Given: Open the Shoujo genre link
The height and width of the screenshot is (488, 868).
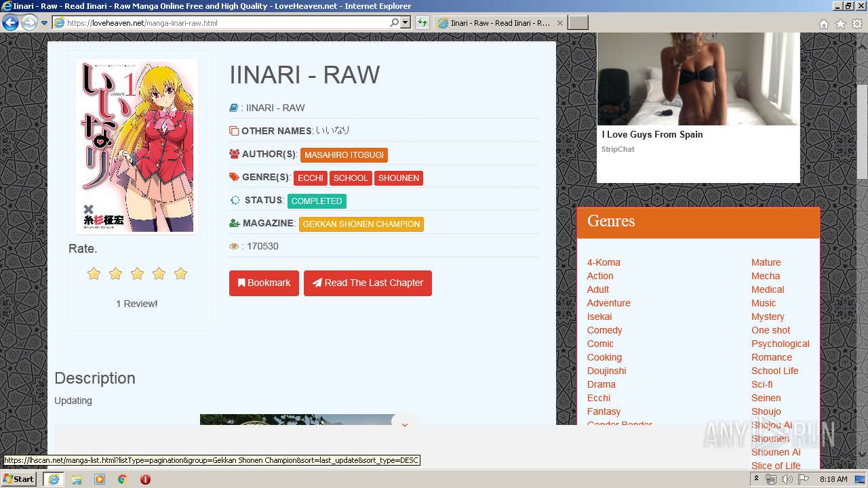Looking at the screenshot, I should [766, 411].
